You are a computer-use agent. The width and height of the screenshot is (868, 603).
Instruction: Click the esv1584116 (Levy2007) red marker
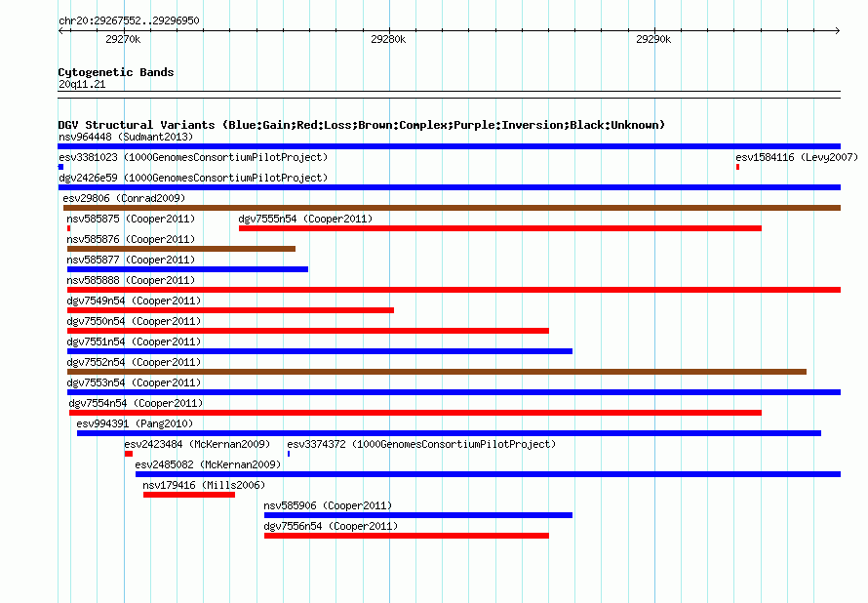738,167
